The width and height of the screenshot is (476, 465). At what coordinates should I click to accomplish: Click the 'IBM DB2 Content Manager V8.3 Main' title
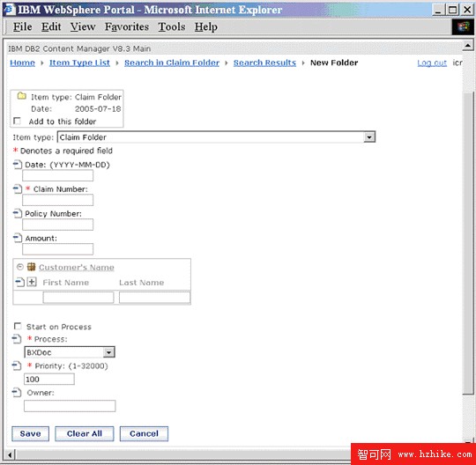tap(79, 48)
